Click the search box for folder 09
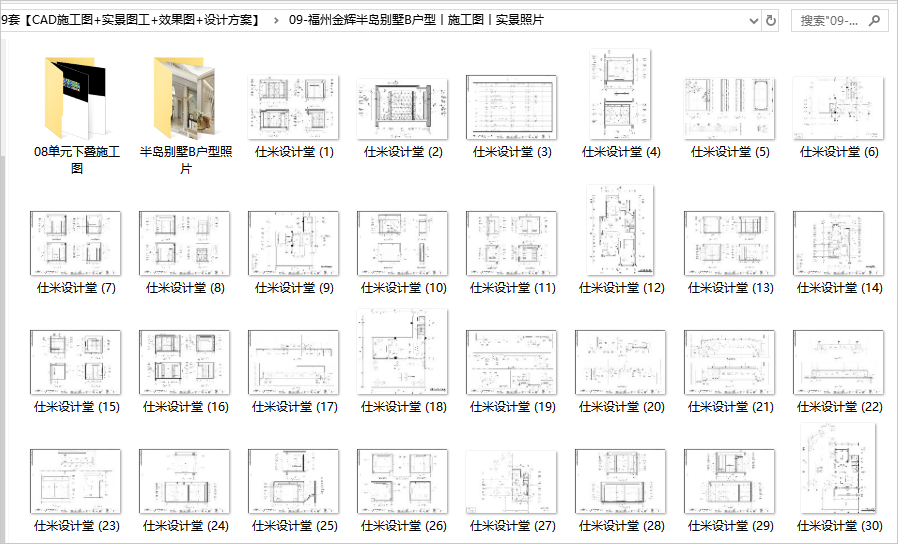This screenshot has width=898, height=544. 838,21
